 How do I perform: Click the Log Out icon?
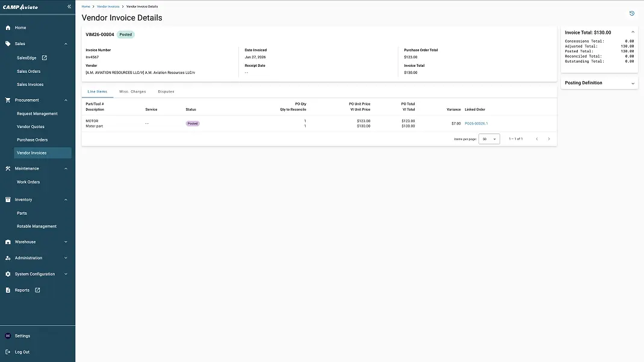pos(8,352)
